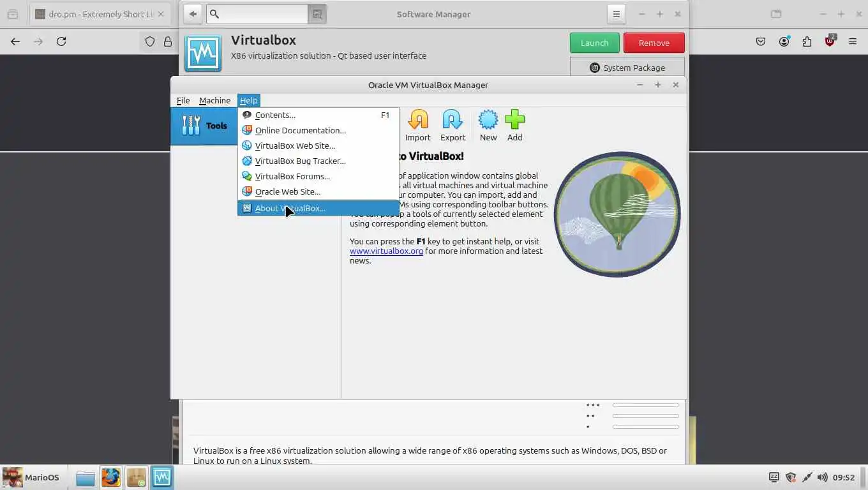Open Software Manager hamburger menu
This screenshot has height=490, width=868.
[x=616, y=14]
